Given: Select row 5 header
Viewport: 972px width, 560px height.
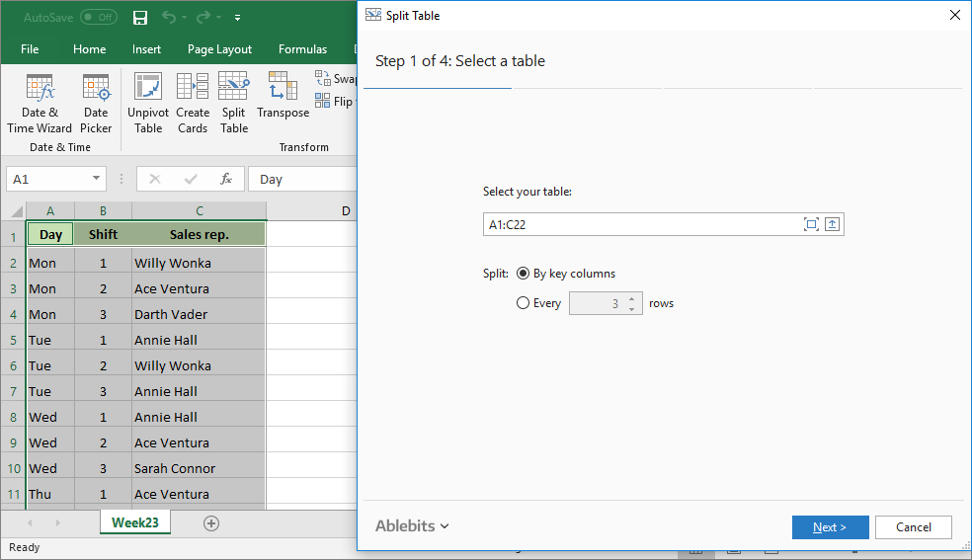Looking at the screenshot, I should tap(13, 340).
